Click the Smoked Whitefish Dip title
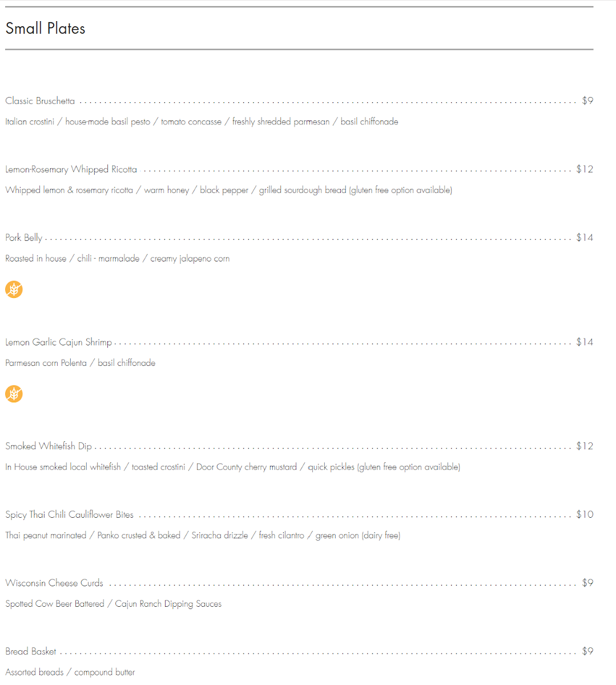Image resolution: width=616 pixels, height=685 pixels. [49, 446]
